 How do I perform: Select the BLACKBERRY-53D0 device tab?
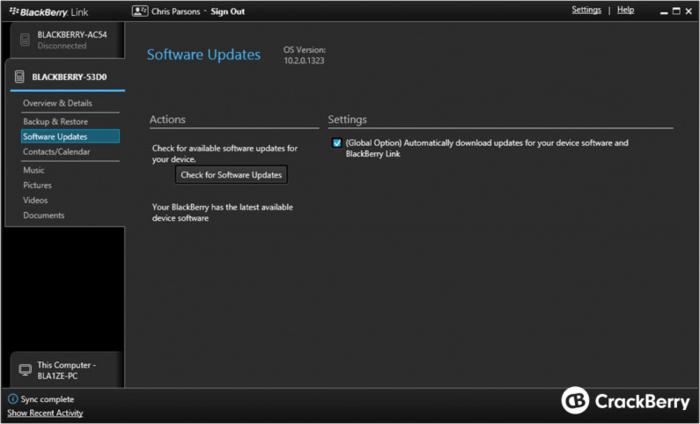pos(66,77)
